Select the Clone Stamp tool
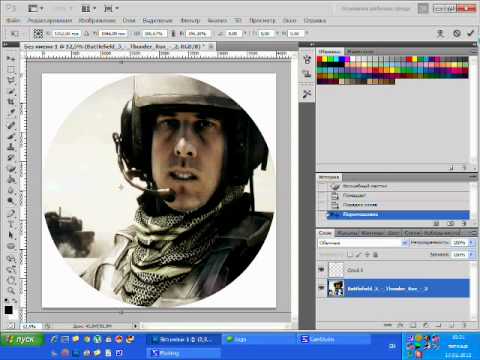Viewport: 480px width, 360px height. tap(11, 146)
